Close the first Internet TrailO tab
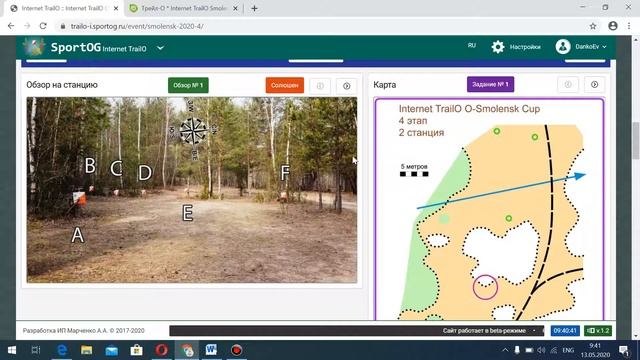 tap(116, 8)
